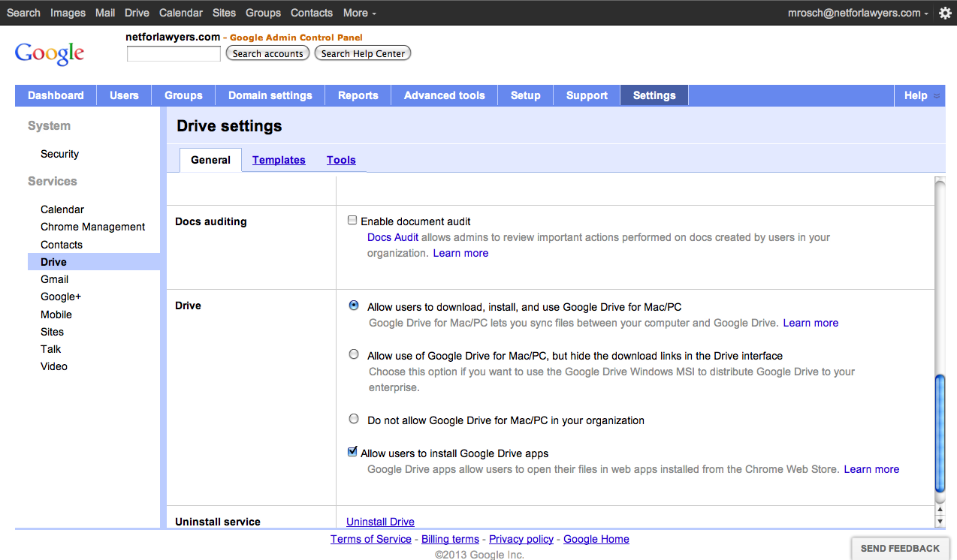Open Google+ service in sidebar
Image resolution: width=957 pixels, height=560 pixels.
pyautogui.click(x=61, y=297)
